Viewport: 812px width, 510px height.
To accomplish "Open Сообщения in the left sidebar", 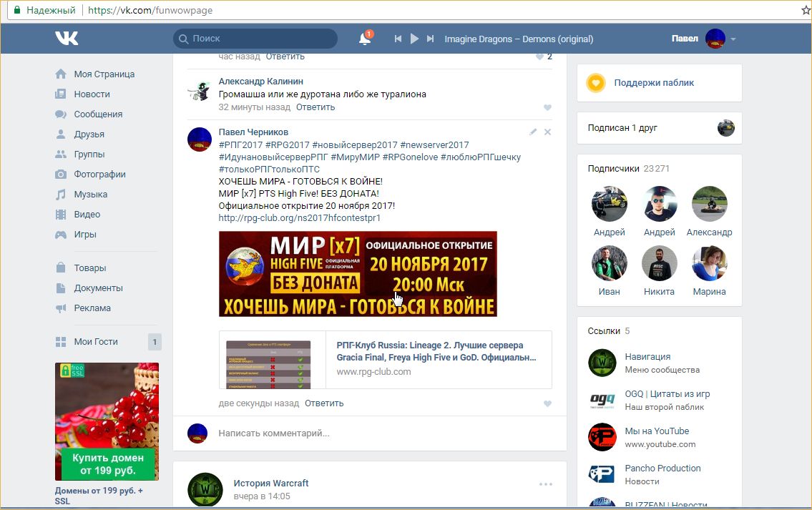I will coord(98,114).
